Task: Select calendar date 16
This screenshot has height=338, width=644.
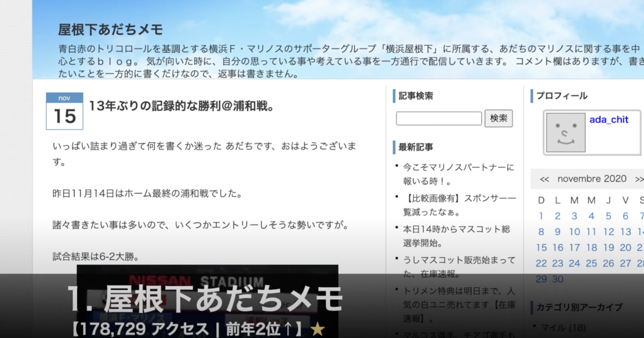Action: click(558, 248)
